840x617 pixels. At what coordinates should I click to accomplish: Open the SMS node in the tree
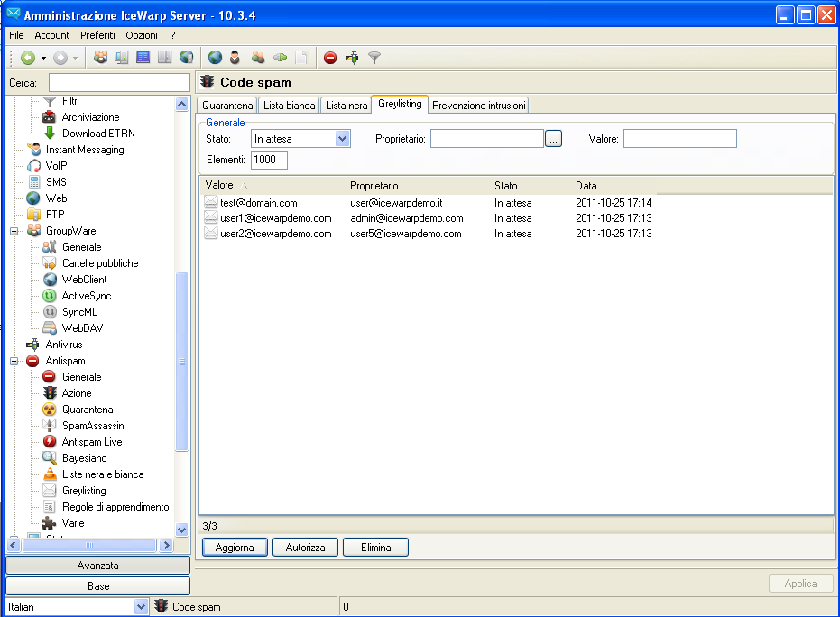[56, 182]
